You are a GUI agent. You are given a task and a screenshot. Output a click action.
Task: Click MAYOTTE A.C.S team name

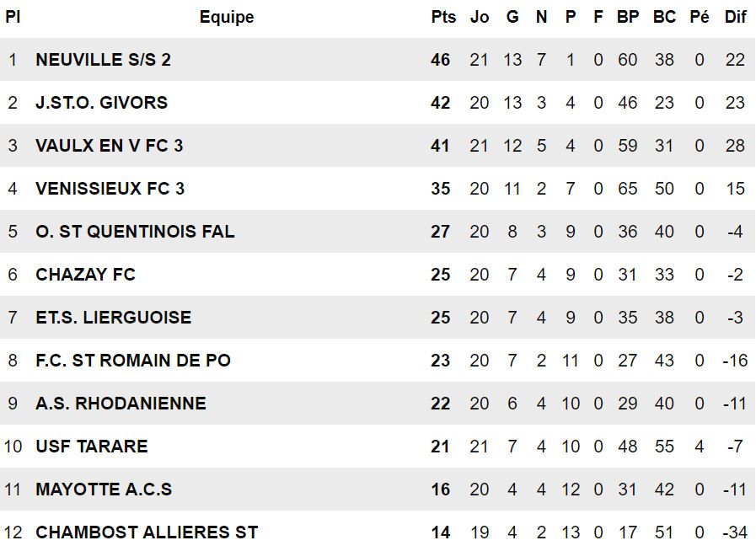[x=104, y=489]
